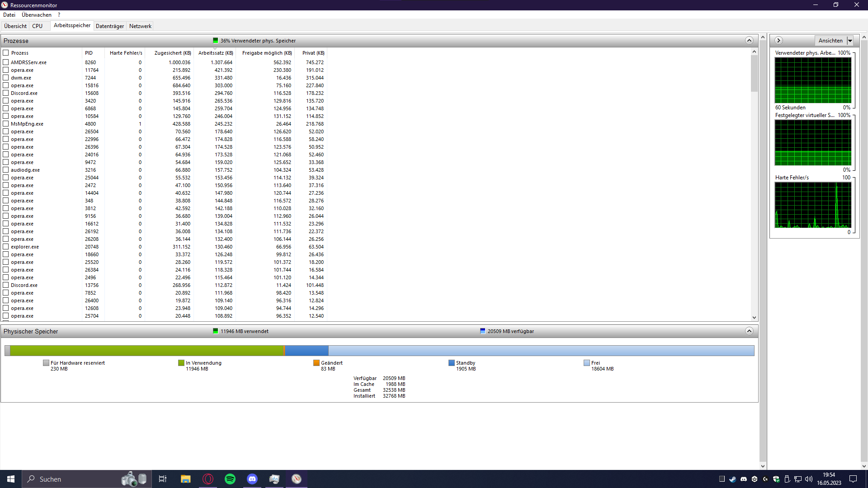This screenshot has height=488, width=868.
Task: Collapse the graphs pane with the arrow button
Action: tap(778, 41)
